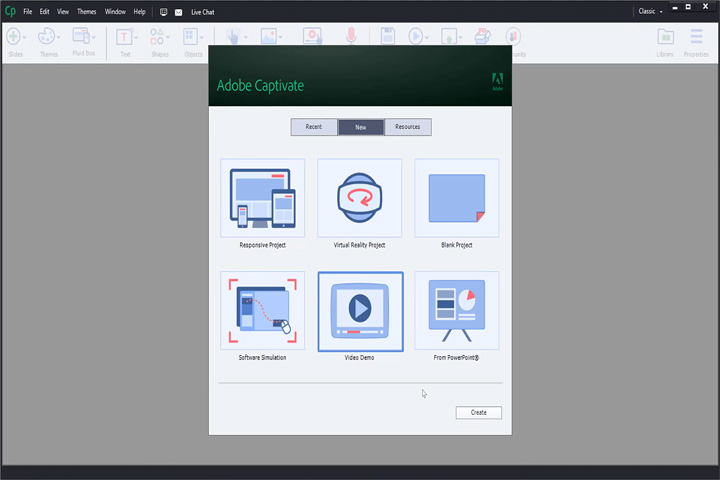This screenshot has height=480, width=720.
Task: Open the Classic workspace dropdown
Action: (650, 11)
